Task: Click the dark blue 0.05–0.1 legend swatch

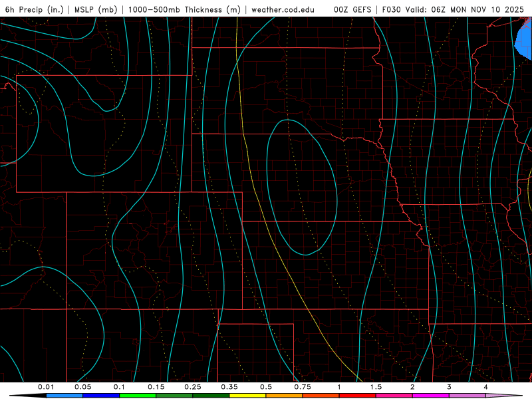Action: click(101, 396)
